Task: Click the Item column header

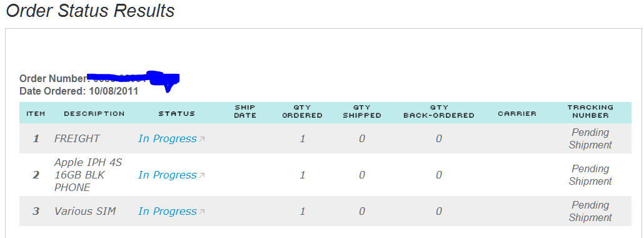Action: (x=36, y=113)
